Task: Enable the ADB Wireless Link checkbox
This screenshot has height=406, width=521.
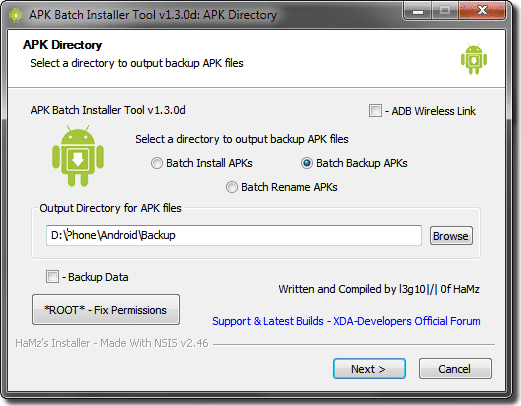Action: point(375,111)
